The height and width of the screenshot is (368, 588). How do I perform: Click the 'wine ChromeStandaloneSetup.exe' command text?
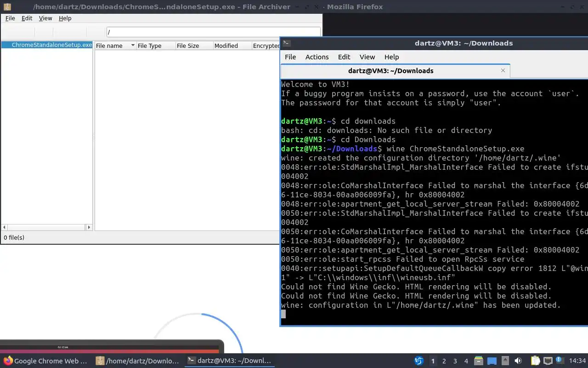pos(455,149)
